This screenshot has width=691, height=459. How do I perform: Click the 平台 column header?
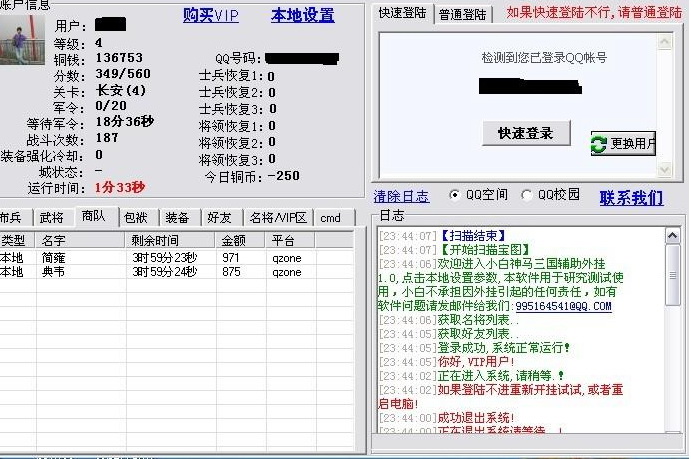pyautogui.click(x=290, y=241)
